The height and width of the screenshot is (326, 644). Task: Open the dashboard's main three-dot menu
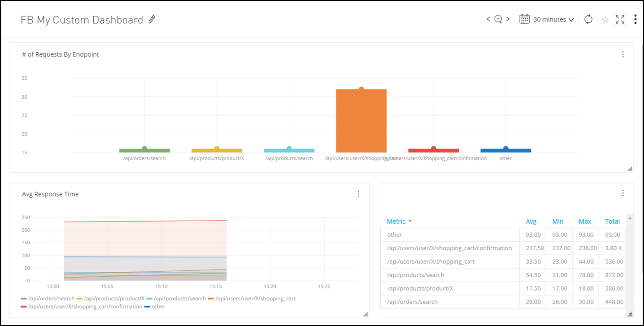[x=635, y=19]
